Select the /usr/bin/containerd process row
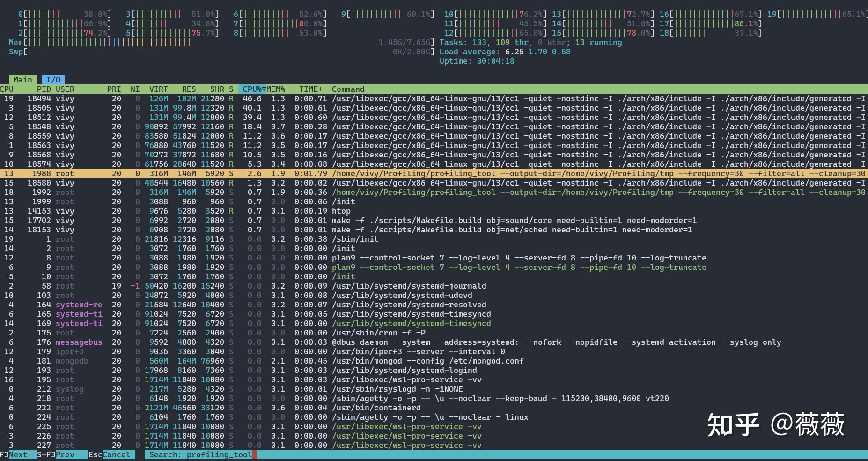 click(375, 408)
